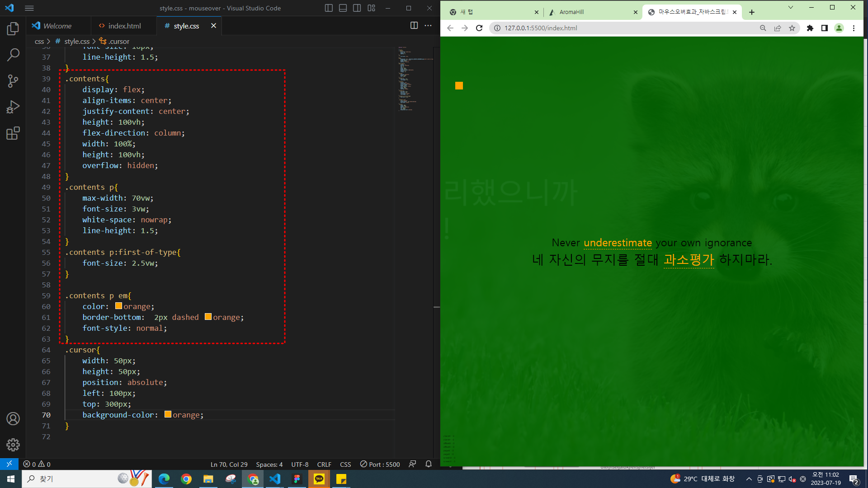The height and width of the screenshot is (488, 868).
Task: Open the Extensions view
Action: [13, 133]
